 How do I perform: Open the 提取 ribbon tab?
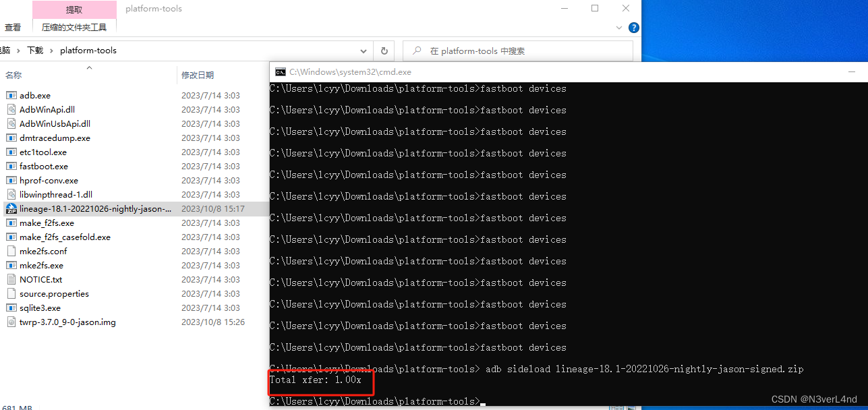point(74,9)
